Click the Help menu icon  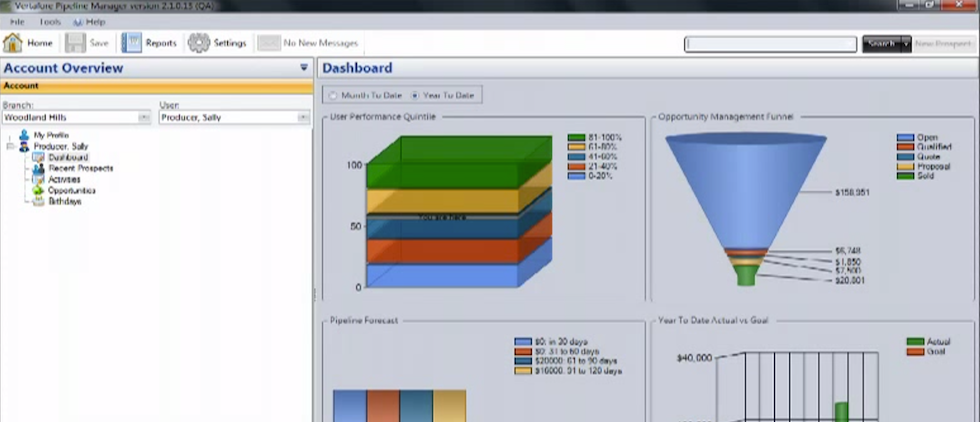78,22
